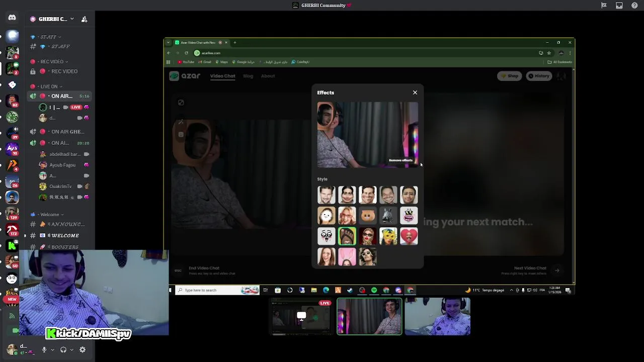Open Discord Help icon
The height and width of the screenshot is (362, 644).
point(634,6)
